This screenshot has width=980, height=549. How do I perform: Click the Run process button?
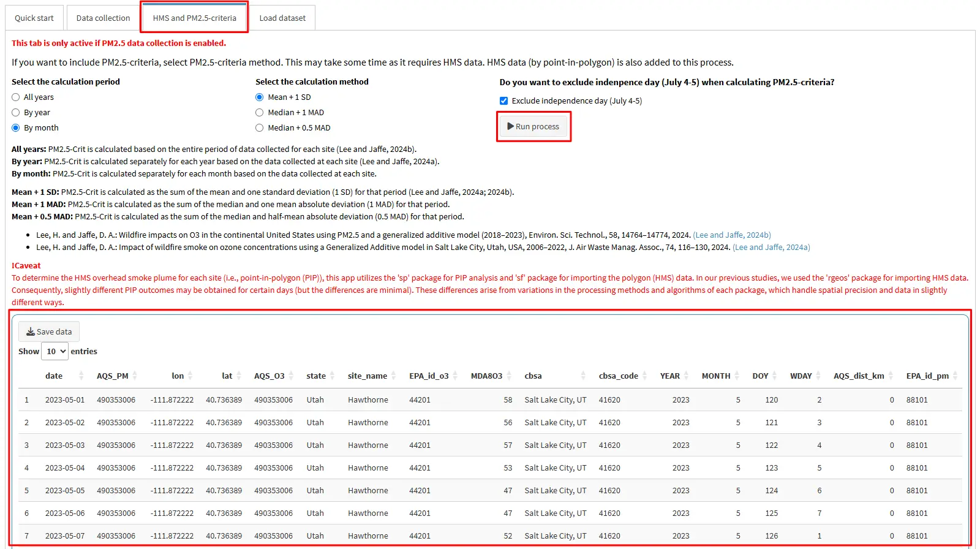[x=533, y=127]
